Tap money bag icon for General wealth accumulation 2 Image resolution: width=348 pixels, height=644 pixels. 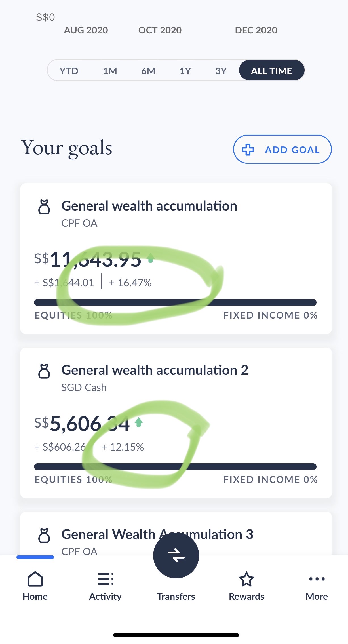(44, 371)
